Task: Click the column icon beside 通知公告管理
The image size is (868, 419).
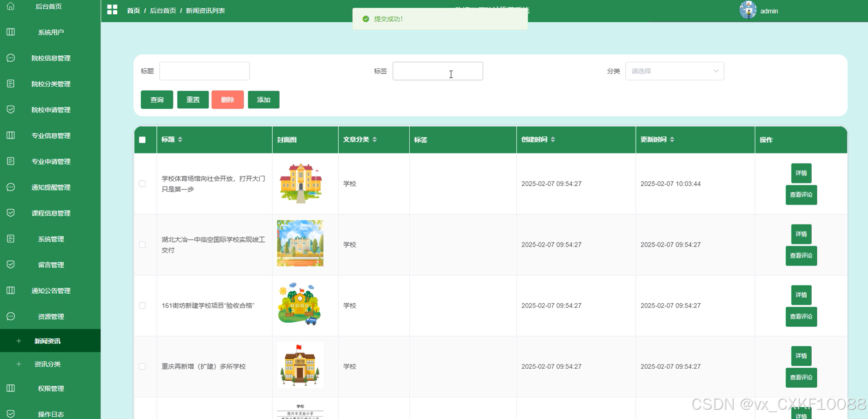Action: (x=11, y=290)
